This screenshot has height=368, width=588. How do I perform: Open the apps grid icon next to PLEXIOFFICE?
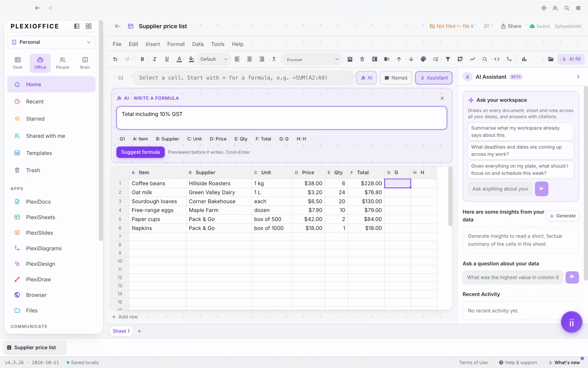pyautogui.click(x=89, y=26)
